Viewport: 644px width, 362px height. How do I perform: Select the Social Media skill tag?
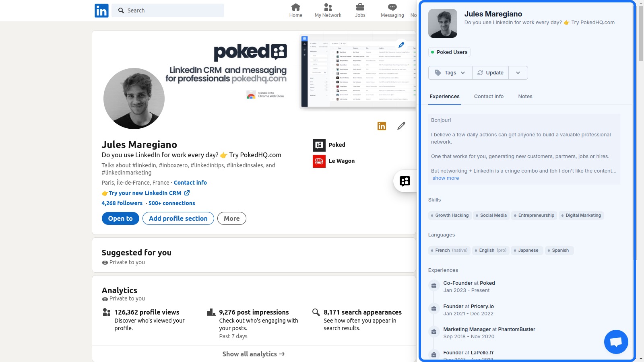pos(491,216)
